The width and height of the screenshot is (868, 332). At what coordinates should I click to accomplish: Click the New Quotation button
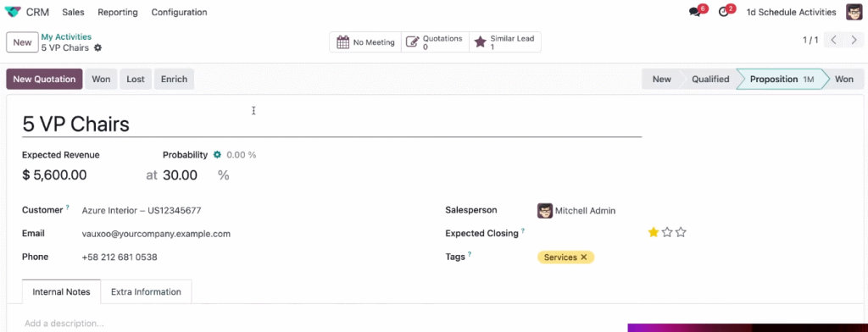pyautogui.click(x=44, y=79)
